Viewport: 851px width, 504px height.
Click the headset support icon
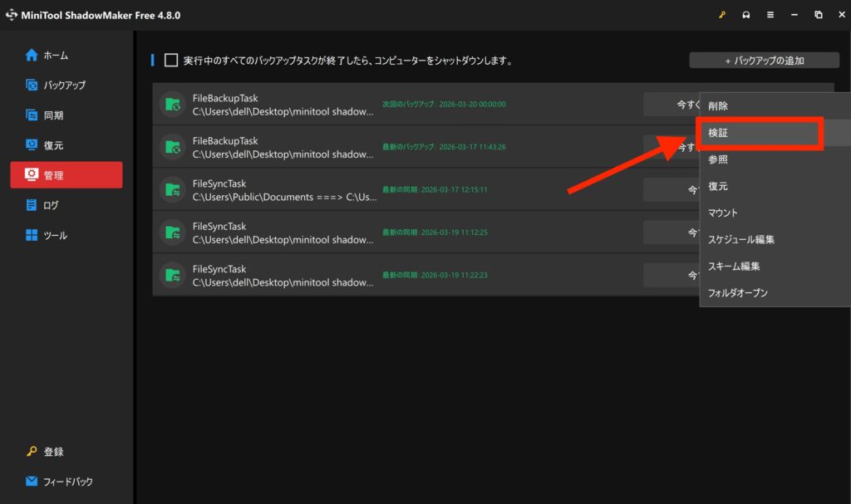pyautogui.click(x=745, y=15)
